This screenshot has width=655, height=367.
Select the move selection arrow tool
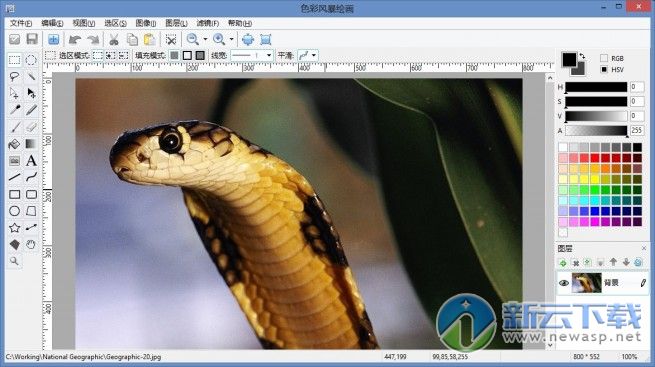click(x=15, y=93)
